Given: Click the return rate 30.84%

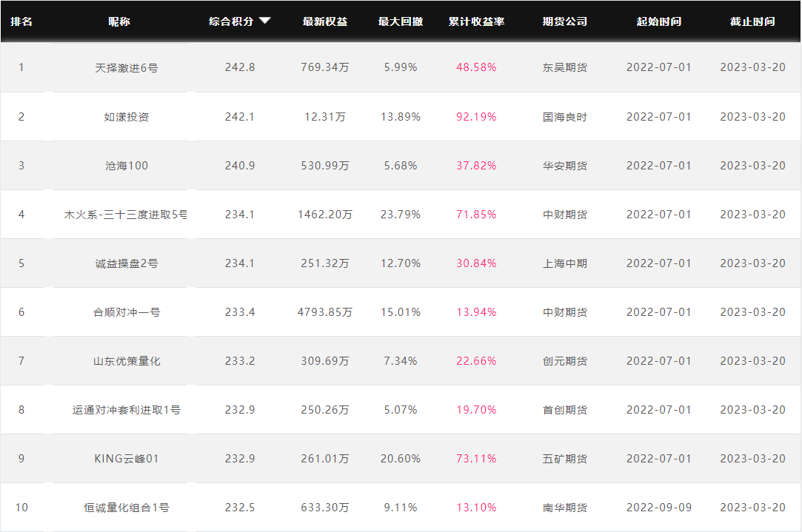Looking at the screenshot, I should click(476, 263).
